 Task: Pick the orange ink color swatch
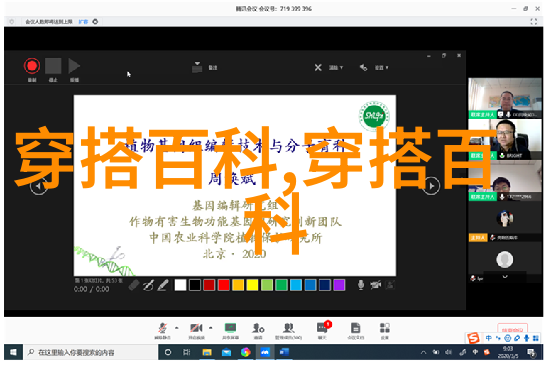click(238, 285)
